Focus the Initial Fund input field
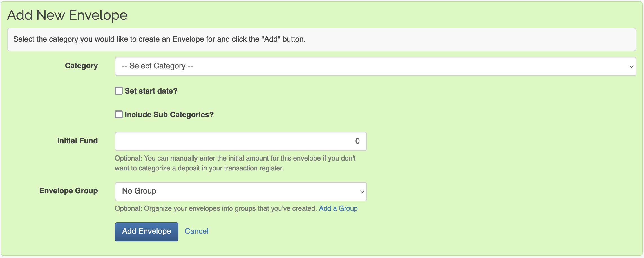This screenshot has height=258, width=644. point(241,141)
